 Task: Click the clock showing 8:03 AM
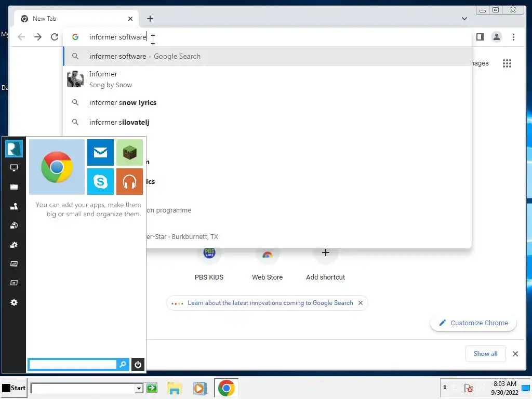[504, 388]
